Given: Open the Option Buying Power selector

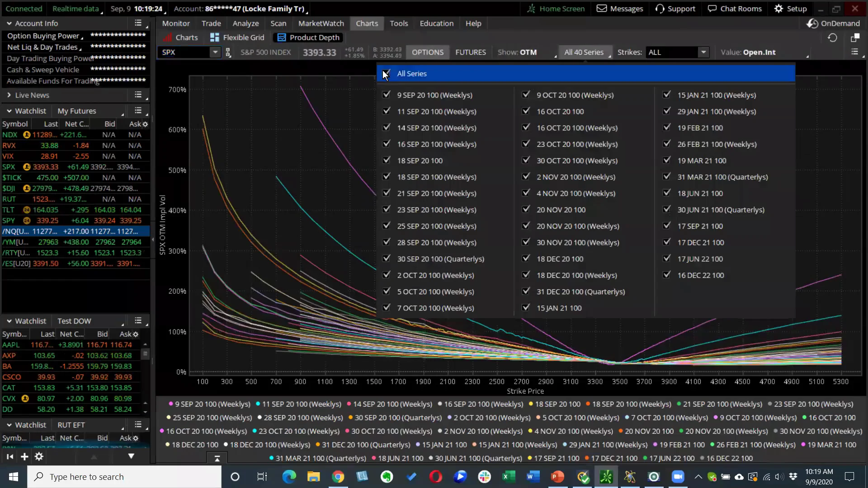Looking at the screenshot, I should coord(45,36).
